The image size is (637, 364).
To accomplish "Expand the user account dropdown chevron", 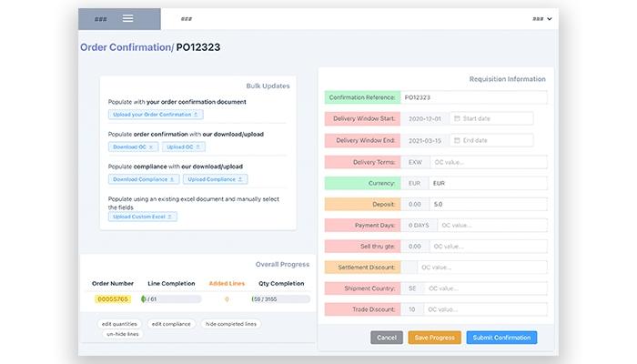I will 550,19.
